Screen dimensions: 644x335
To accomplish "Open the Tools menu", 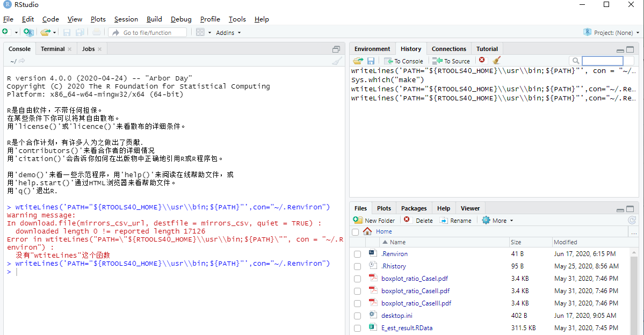I will (237, 19).
